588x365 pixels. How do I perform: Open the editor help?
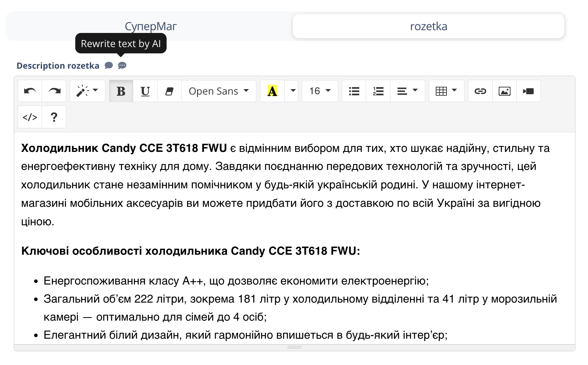54,117
